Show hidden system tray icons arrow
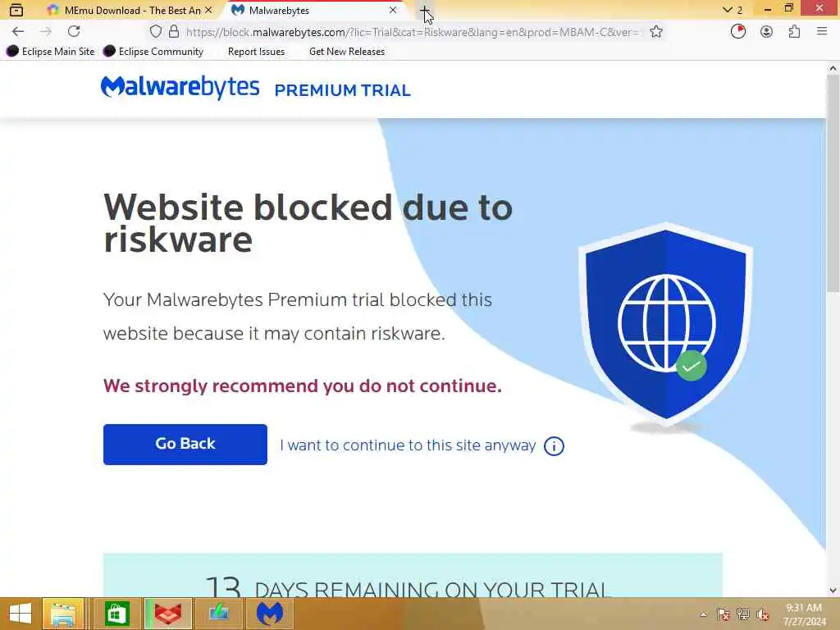840x630 pixels. coord(703,614)
